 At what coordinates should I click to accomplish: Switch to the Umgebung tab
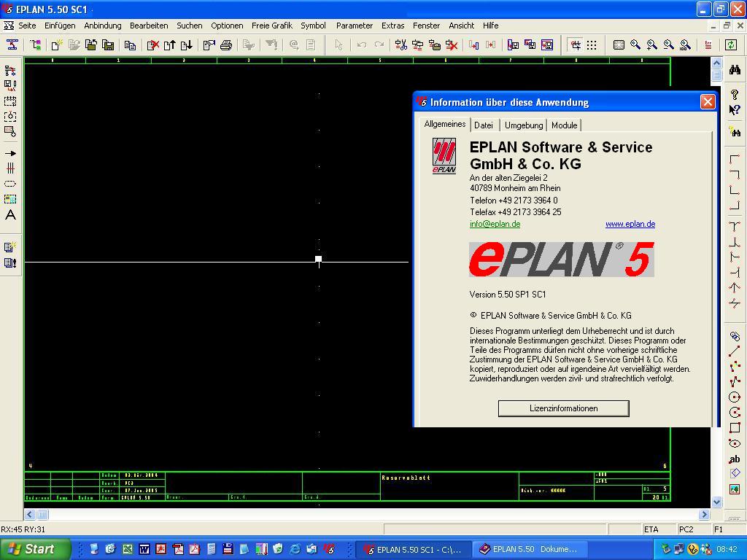524,125
